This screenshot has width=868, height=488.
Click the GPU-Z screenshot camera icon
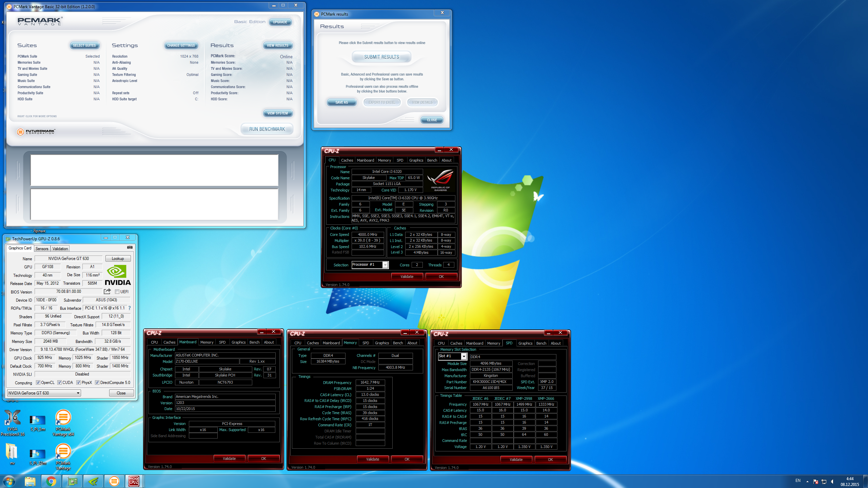click(x=130, y=247)
